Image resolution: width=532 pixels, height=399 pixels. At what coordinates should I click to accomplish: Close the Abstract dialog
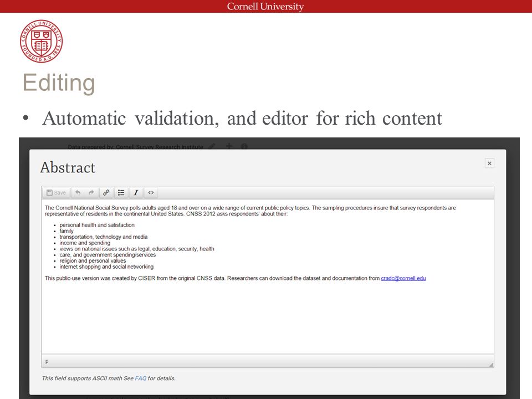point(489,163)
